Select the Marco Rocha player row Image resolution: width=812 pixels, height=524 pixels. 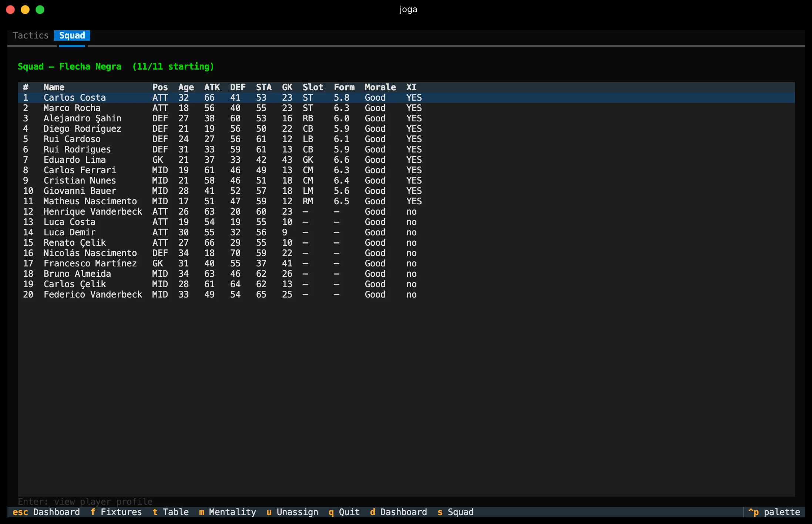(406, 108)
